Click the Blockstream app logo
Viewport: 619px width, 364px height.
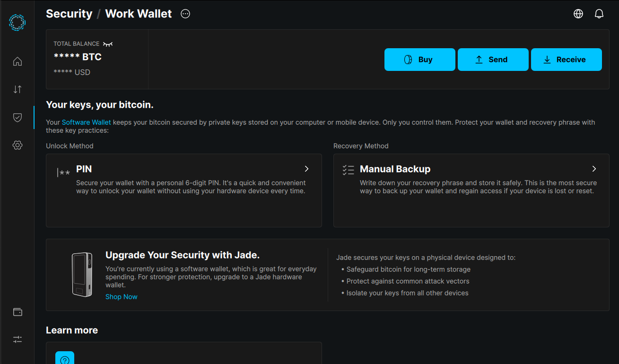(17, 22)
